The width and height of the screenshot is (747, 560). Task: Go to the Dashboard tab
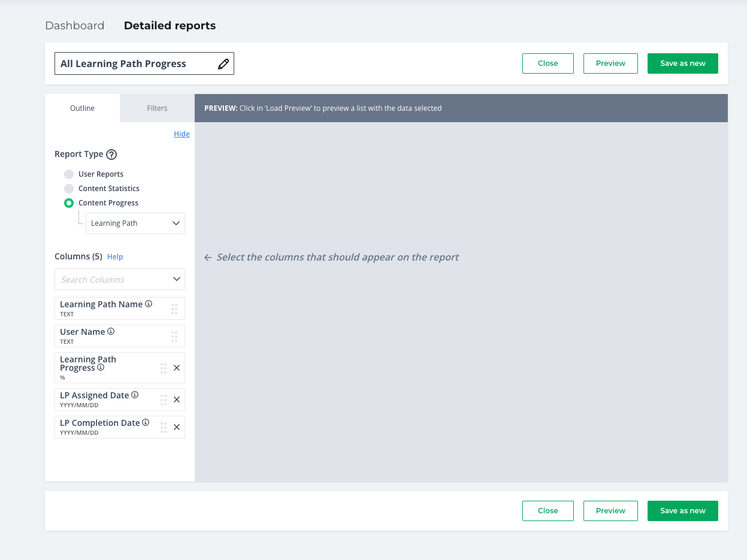coord(75,26)
